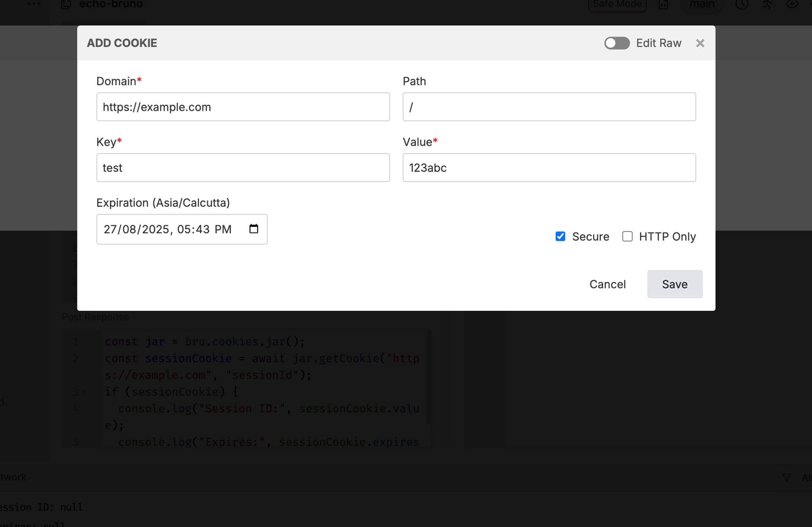Enable the HTTP Only checkbox
812x527 pixels.
[628, 236]
